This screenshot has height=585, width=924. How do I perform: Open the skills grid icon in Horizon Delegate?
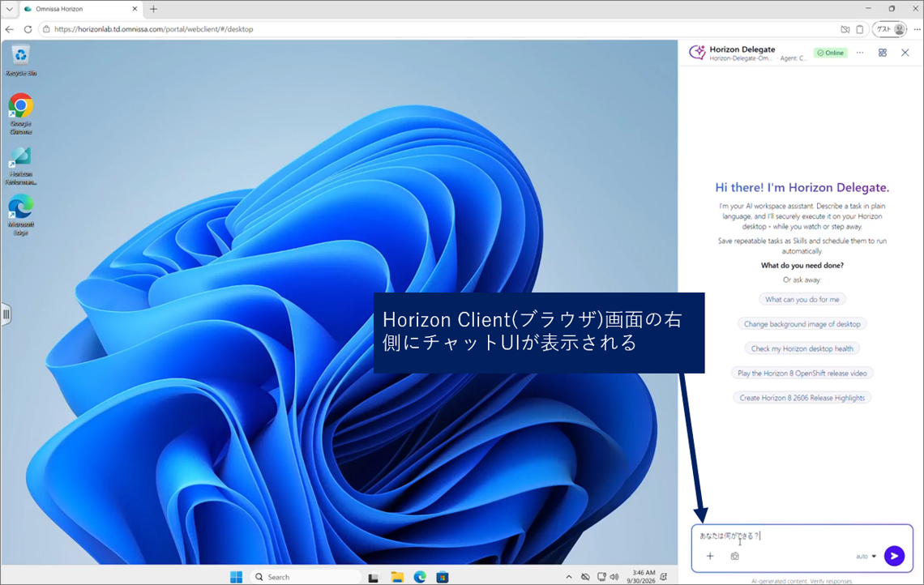click(882, 53)
